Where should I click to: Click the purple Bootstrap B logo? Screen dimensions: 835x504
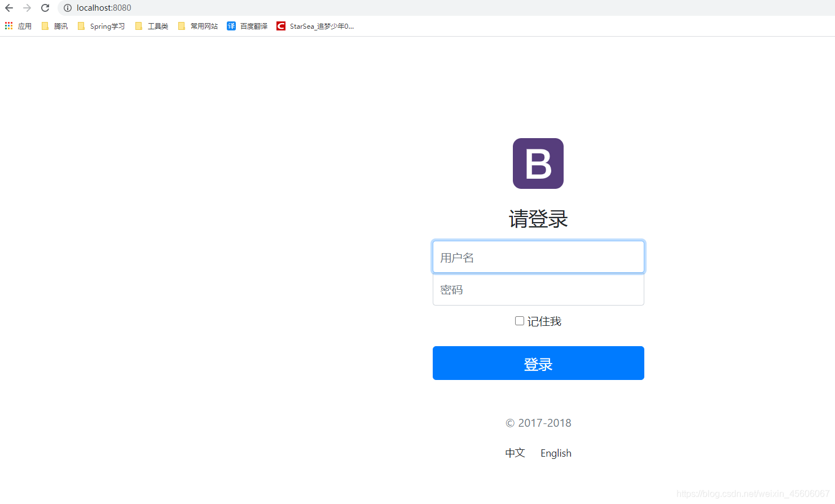[538, 163]
